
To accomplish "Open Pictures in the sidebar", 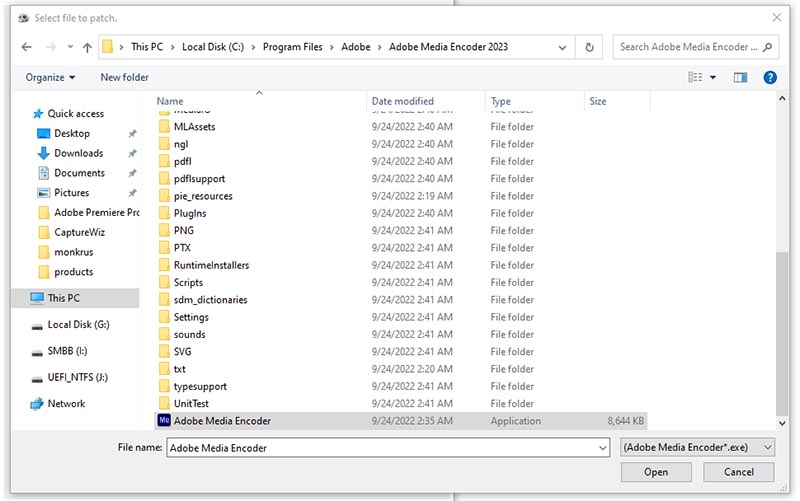I will 71,193.
